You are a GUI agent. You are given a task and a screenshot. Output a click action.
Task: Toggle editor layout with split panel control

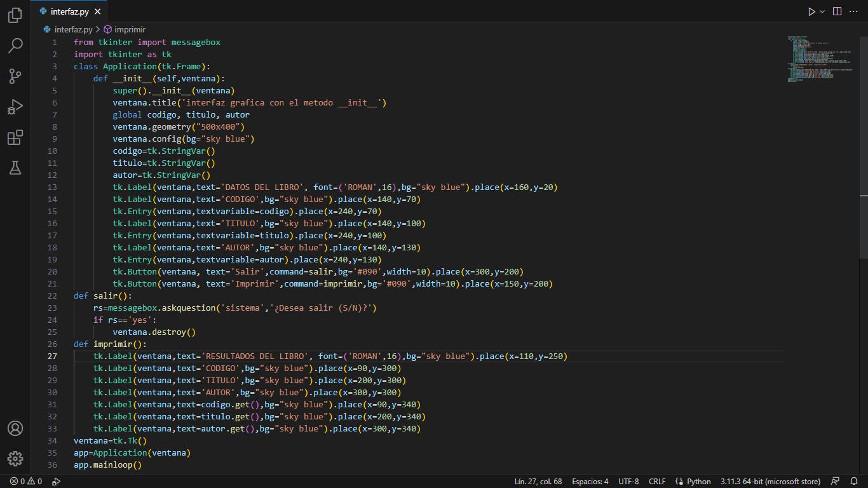point(836,11)
